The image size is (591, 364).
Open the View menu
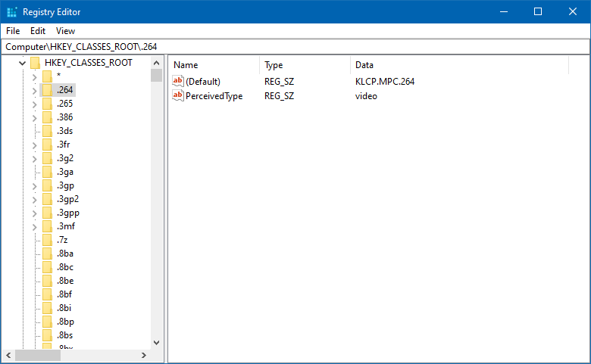coord(65,31)
